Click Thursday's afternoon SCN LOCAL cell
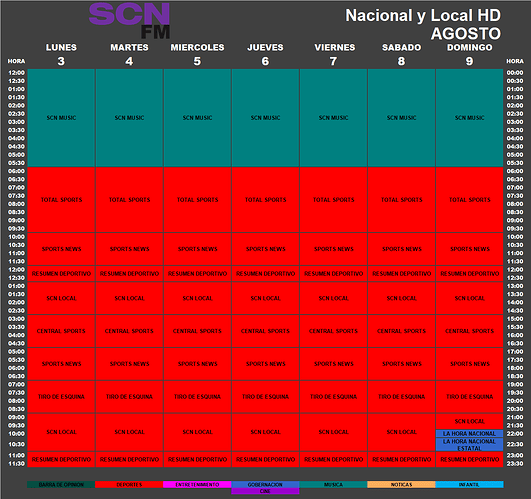 [266, 298]
